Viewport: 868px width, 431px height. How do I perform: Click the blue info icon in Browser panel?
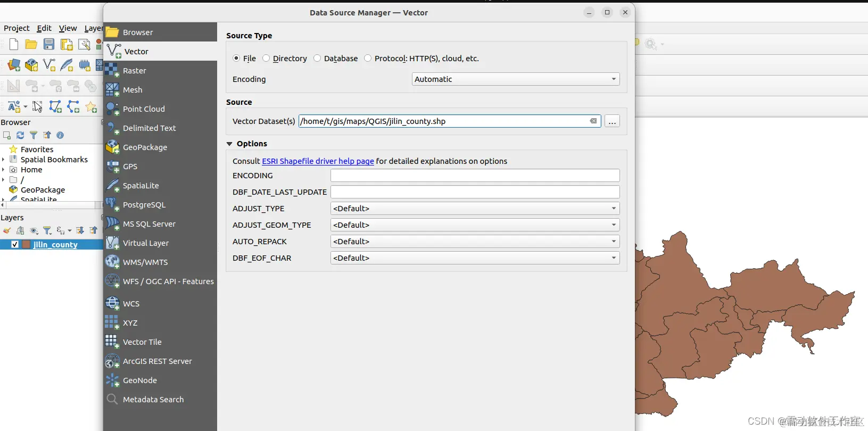coord(60,135)
